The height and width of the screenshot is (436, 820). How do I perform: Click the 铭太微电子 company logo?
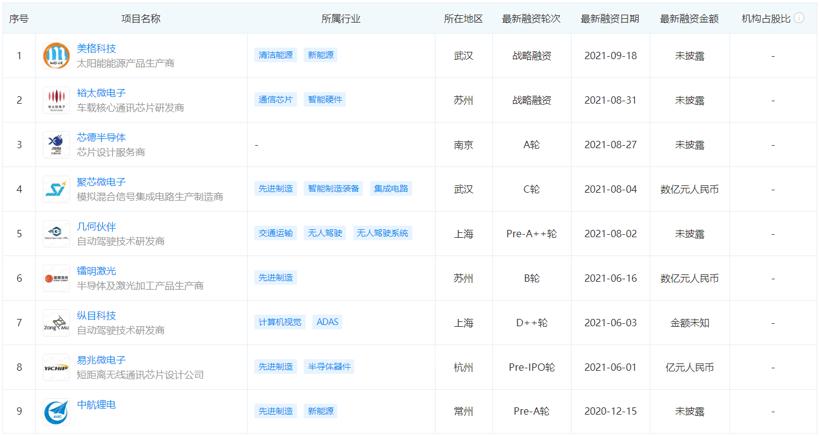coord(56,100)
